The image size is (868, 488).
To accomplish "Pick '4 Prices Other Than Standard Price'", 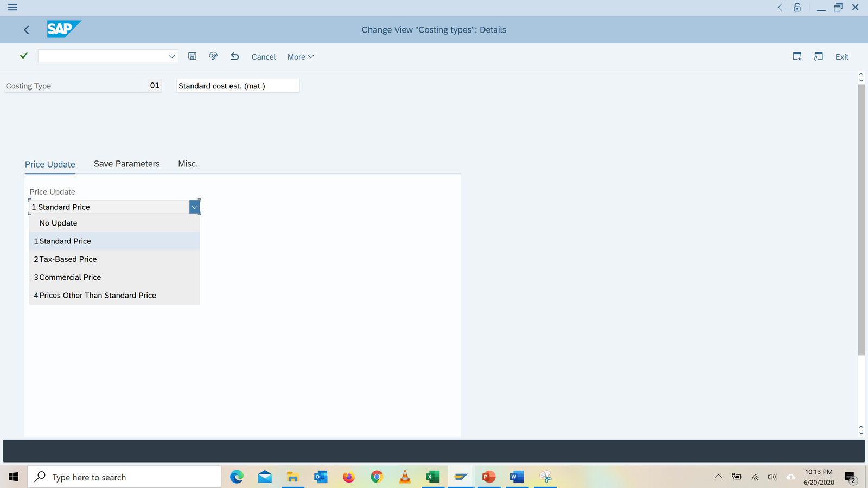I will click(95, 296).
